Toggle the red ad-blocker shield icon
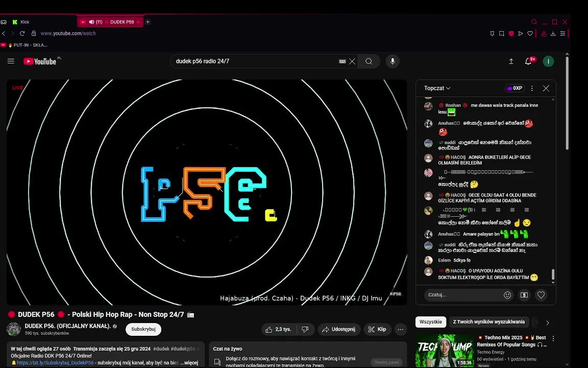 click(x=511, y=33)
